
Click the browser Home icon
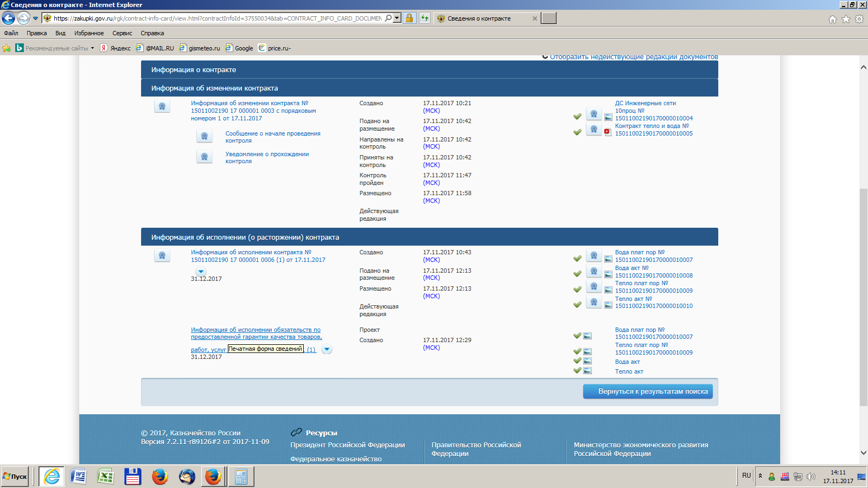[x=833, y=19]
